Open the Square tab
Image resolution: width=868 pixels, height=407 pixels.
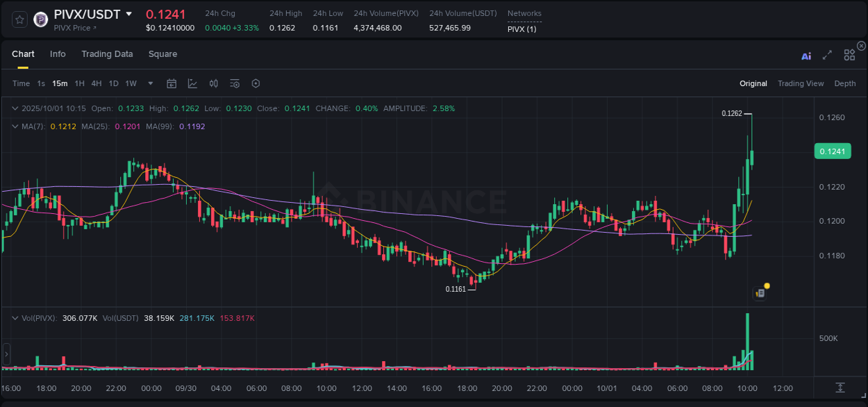[x=163, y=54]
